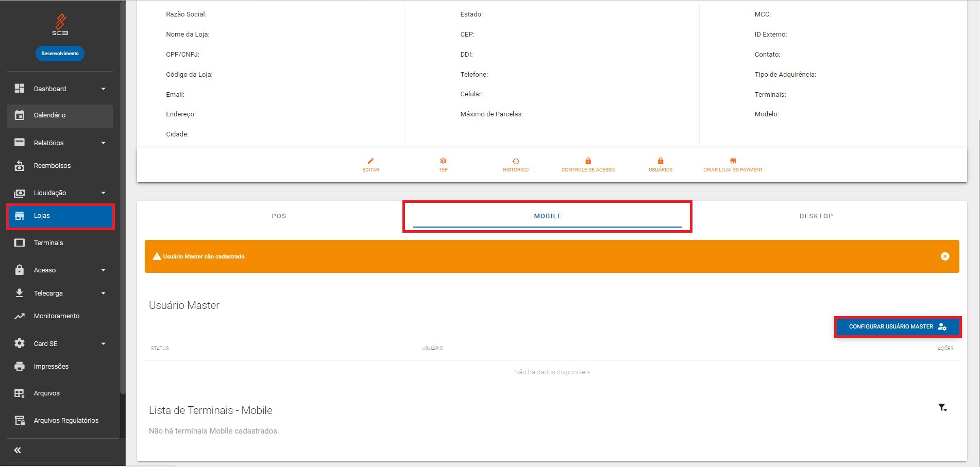Open Usuários lock icon
980x467 pixels.
(661, 161)
